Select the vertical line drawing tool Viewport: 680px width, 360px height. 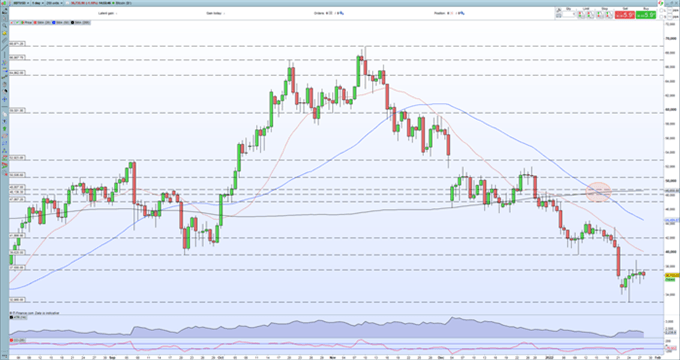[x=4, y=55]
